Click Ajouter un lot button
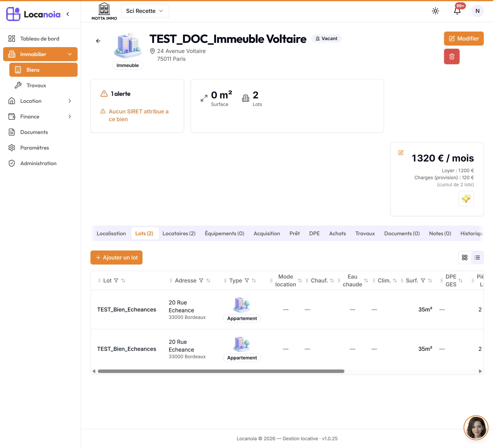The width and height of the screenshot is (499, 448). 116,258
